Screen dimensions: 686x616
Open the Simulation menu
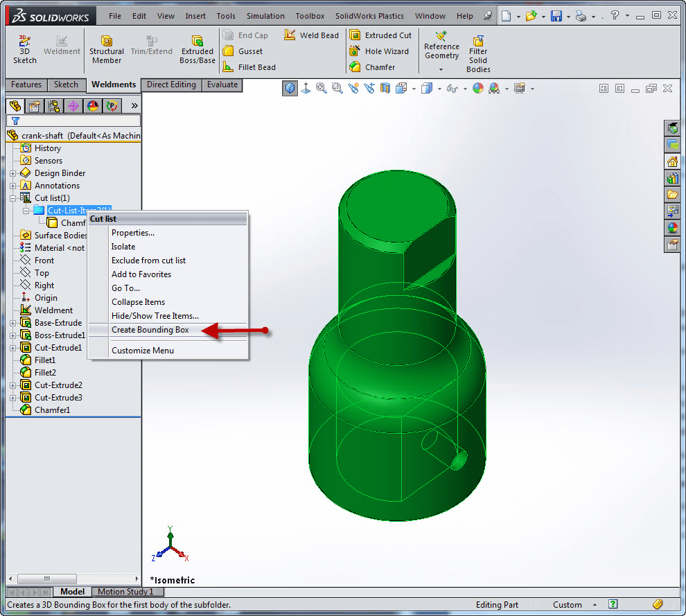(x=265, y=16)
